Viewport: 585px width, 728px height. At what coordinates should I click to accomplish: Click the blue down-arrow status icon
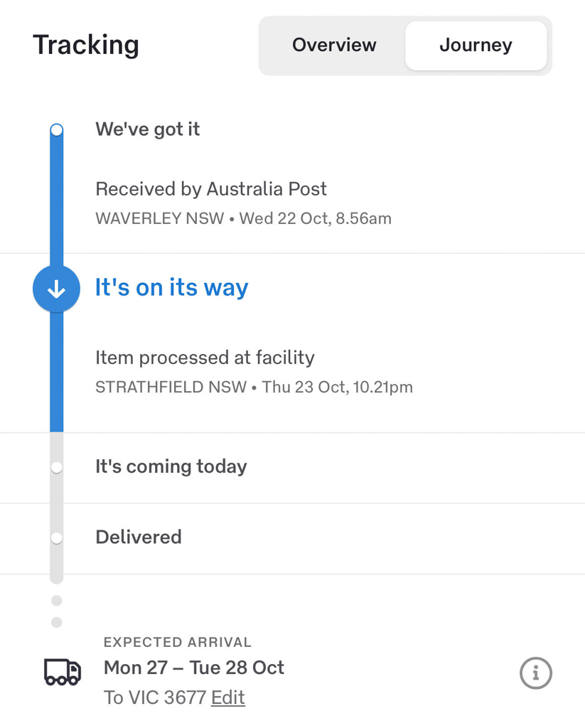pyautogui.click(x=56, y=289)
